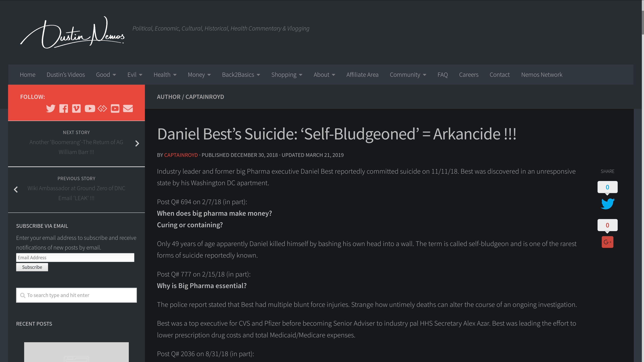The height and width of the screenshot is (362, 644).
Task: Open the Nemos Network menu item
Action: pos(542,75)
